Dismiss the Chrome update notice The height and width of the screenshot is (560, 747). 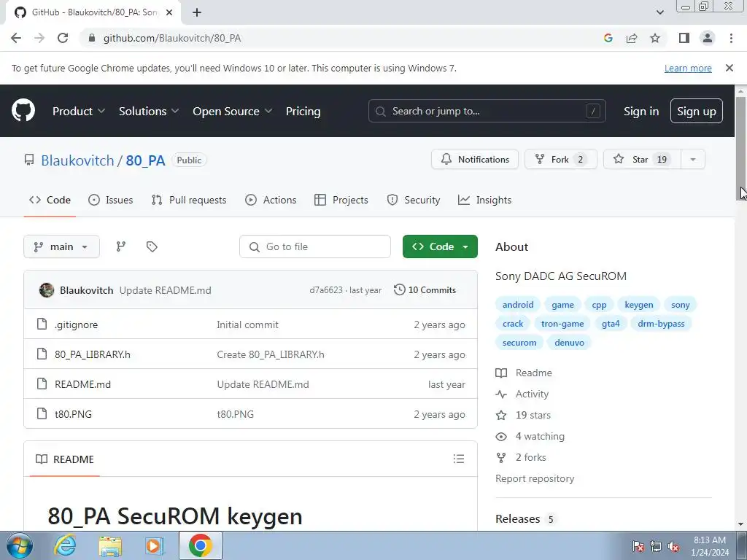729,68
